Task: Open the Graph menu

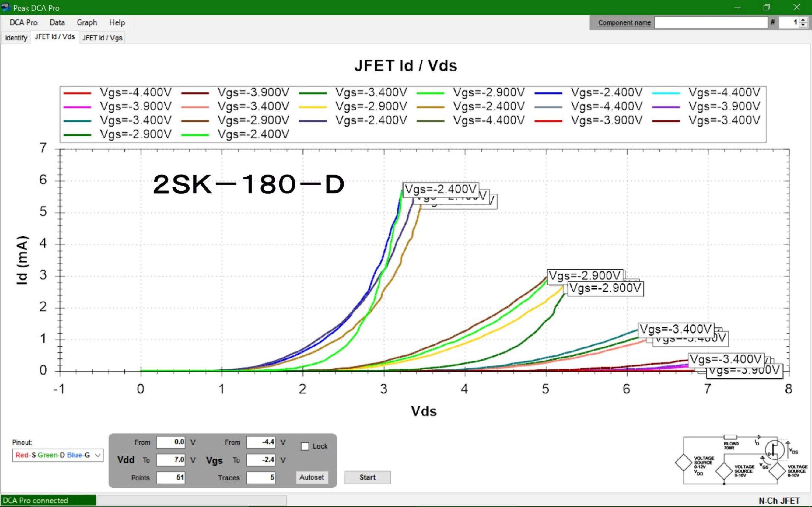Action: [x=87, y=22]
